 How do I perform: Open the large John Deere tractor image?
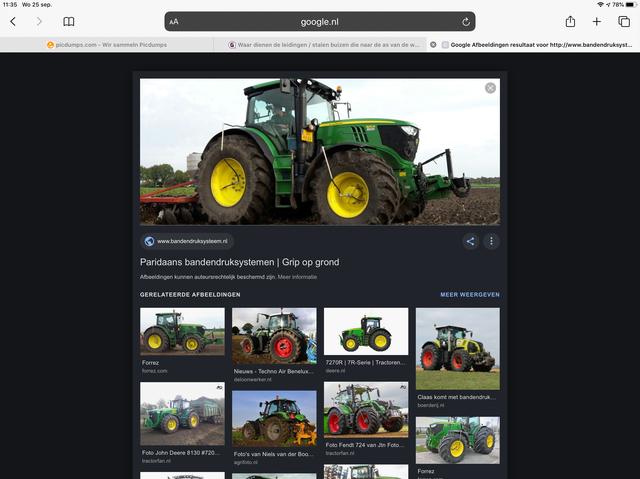[x=320, y=151]
